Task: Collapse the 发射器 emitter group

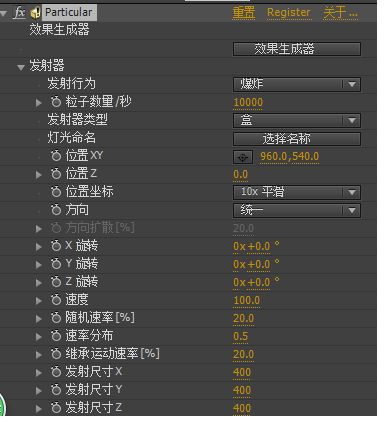Action: (21, 67)
